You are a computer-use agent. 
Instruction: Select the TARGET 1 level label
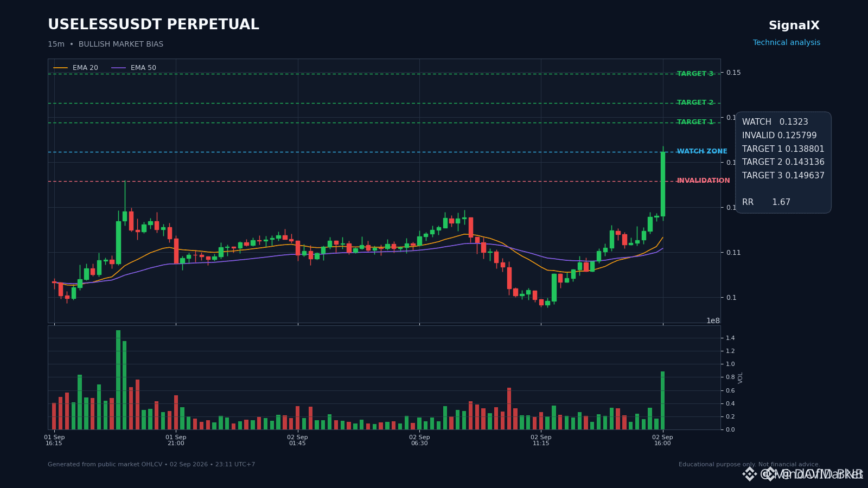(695, 122)
